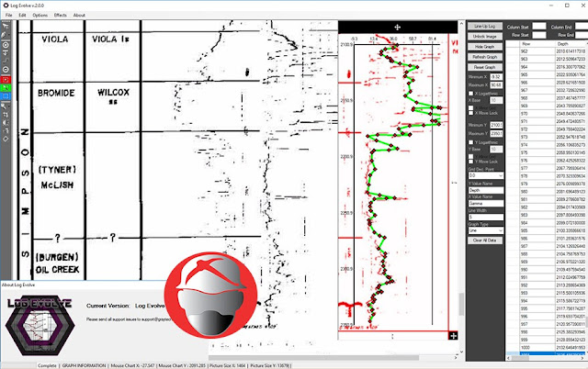Open the Graph Type dropdown showing Line
Image resolution: width=588 pixels, height=369 pixels.
tap(486, 230)
